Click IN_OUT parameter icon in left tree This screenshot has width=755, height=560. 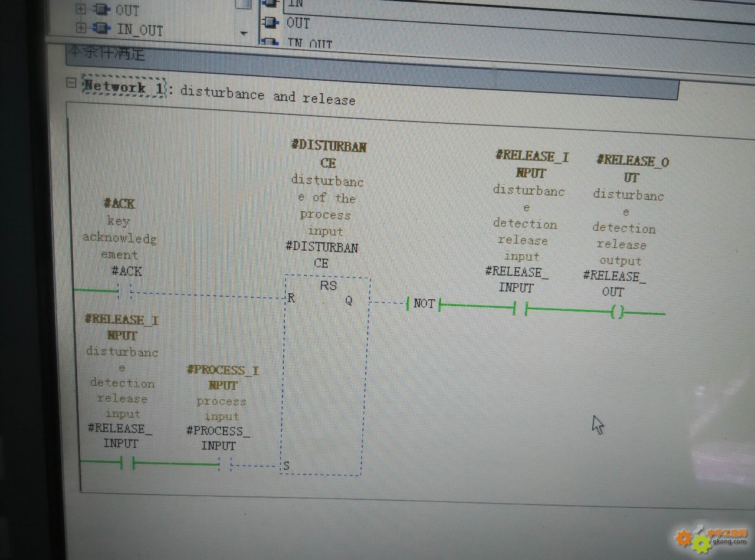[103, 28]
